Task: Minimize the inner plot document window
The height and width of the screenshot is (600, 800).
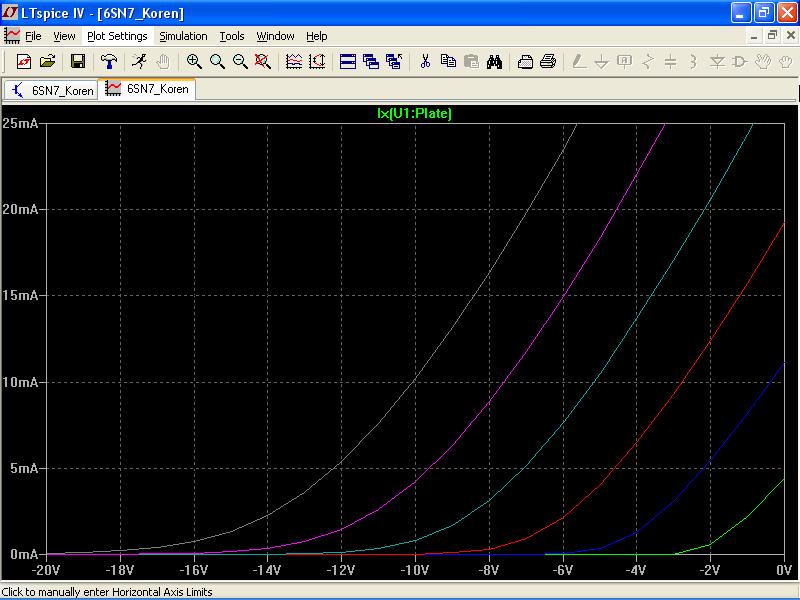Action: [754, 36]
